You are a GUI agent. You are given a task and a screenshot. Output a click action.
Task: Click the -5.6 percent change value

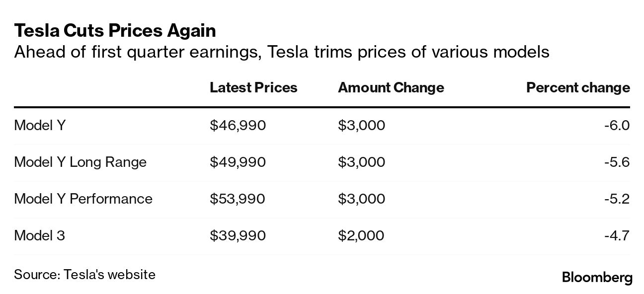pos(617,162)
